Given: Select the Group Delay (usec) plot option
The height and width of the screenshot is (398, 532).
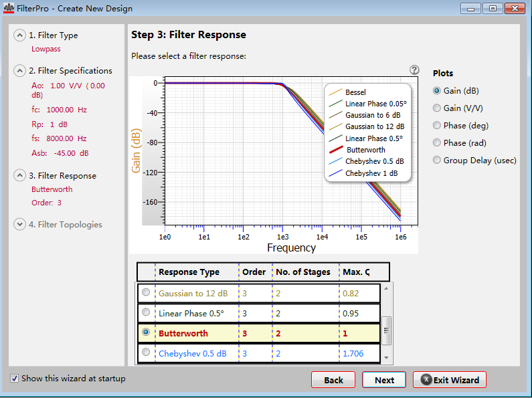Looking at the screenshot, I should point(437,160).
